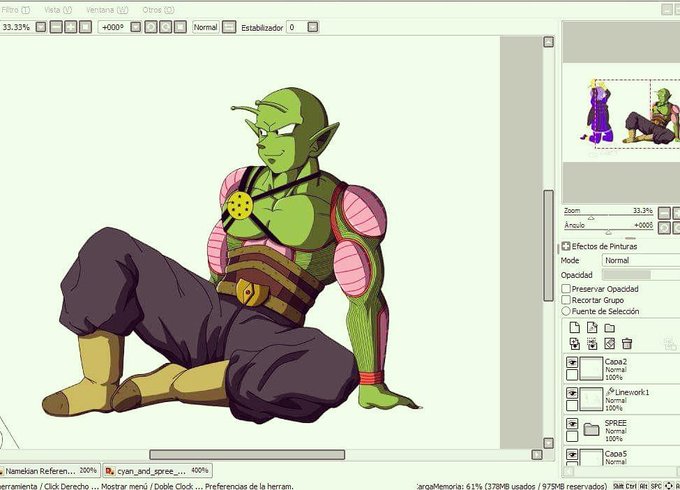Hide the SPREE folder eye icon

[572, 424]
